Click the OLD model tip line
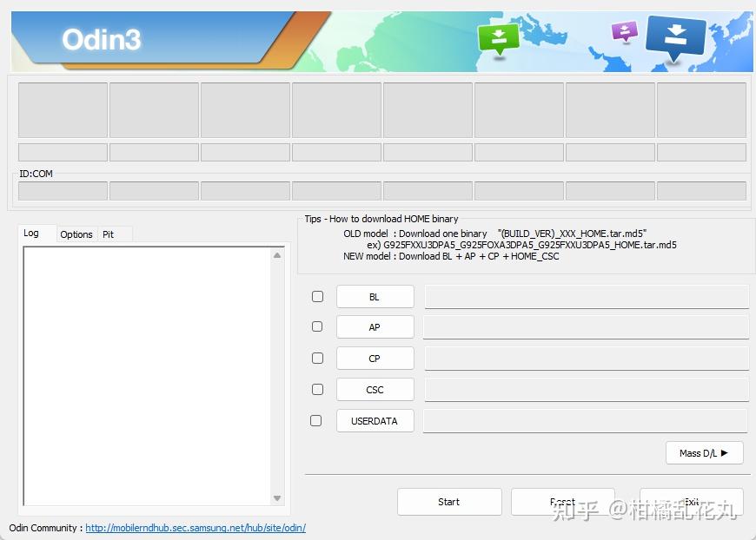Screen dimensions: 756x540 (x=495, y=234)
